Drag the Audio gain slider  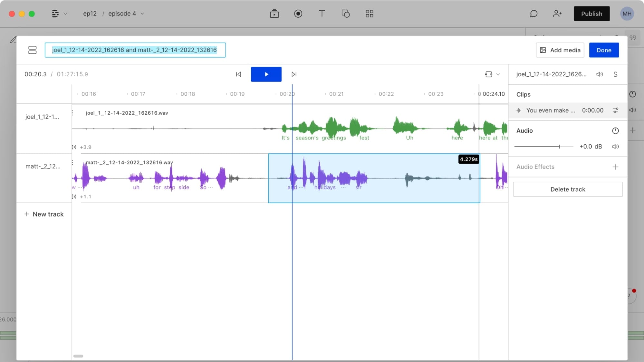point(559,146)
